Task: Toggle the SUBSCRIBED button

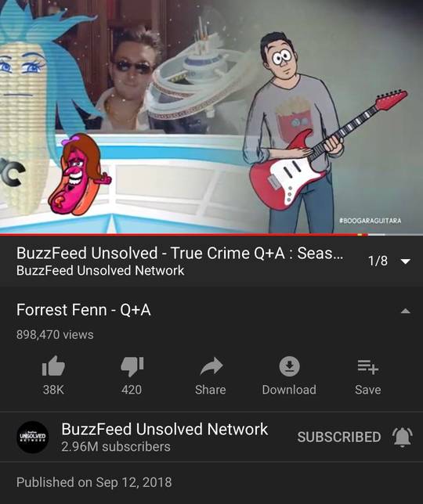Action: pos(339,437)
